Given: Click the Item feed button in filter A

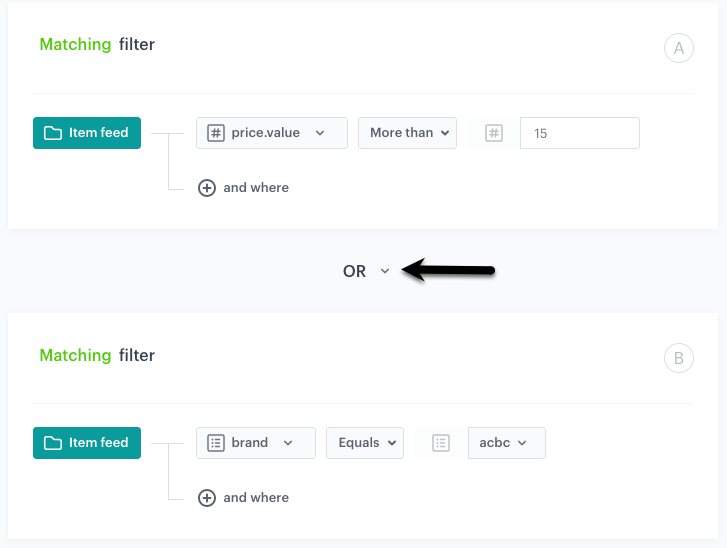Looking at the screenshot, I should [x=87, y=133].
